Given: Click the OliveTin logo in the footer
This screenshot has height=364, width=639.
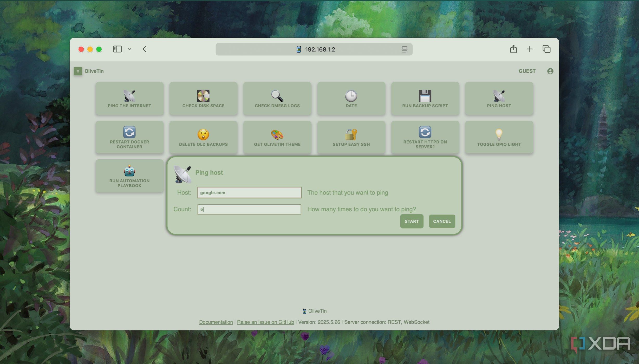Looking at the screenshot, I should pyautogui.click(x=304, y=311).
